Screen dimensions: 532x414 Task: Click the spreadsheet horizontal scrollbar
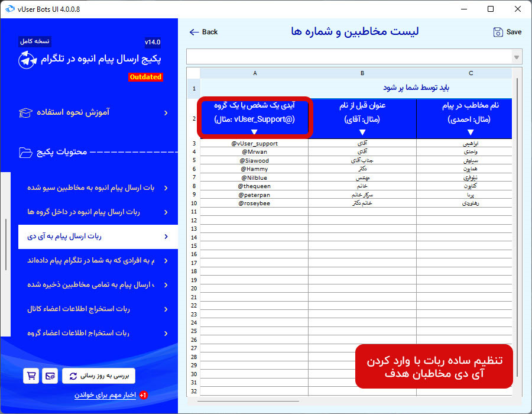point(248,401)
